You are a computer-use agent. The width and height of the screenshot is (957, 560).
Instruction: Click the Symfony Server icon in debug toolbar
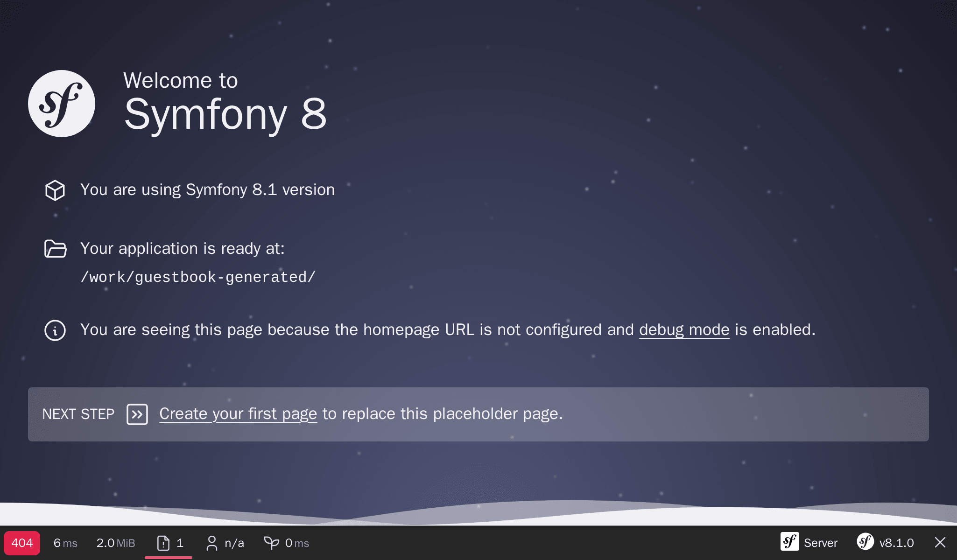[790, 542]
